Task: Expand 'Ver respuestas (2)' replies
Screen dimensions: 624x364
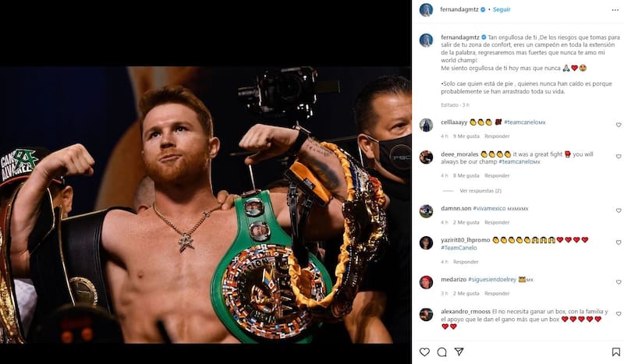Action: click(480, 190)
